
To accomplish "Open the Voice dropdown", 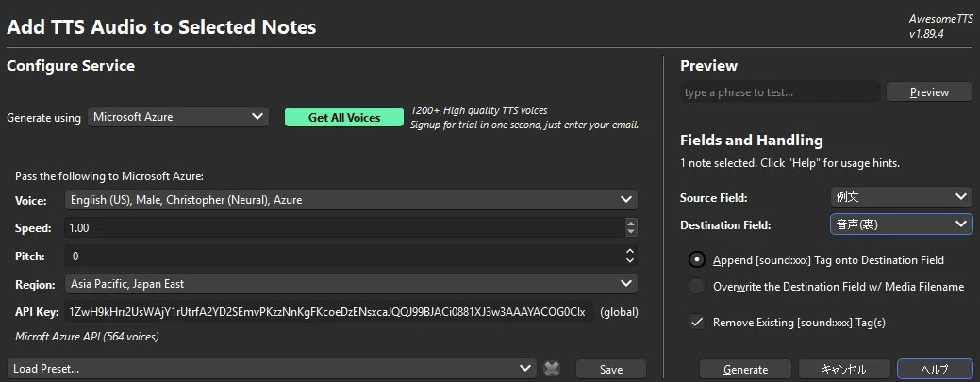I will tap(351, 200).
